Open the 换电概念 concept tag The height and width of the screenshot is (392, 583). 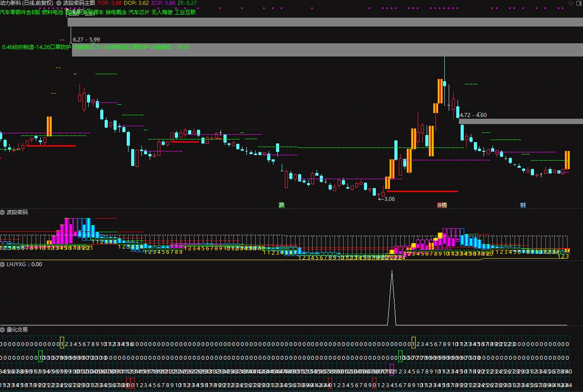pos(116,12)
